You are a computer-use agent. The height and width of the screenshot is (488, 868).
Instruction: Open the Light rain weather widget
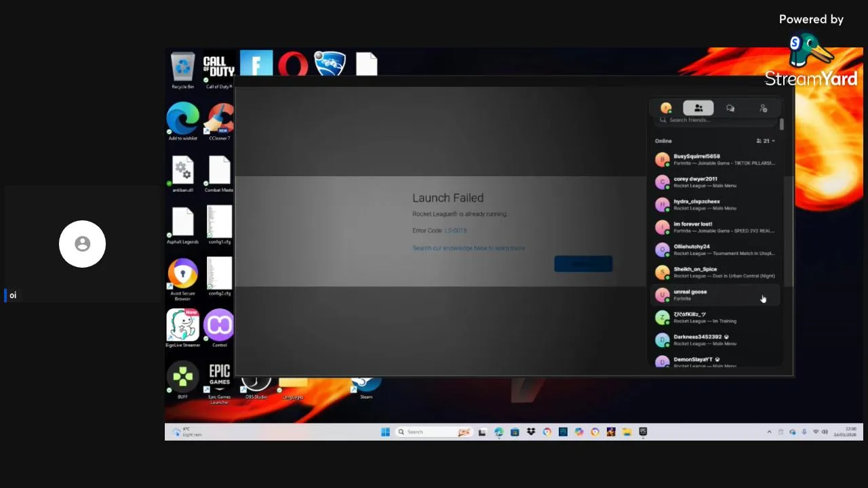coord(187,432)
